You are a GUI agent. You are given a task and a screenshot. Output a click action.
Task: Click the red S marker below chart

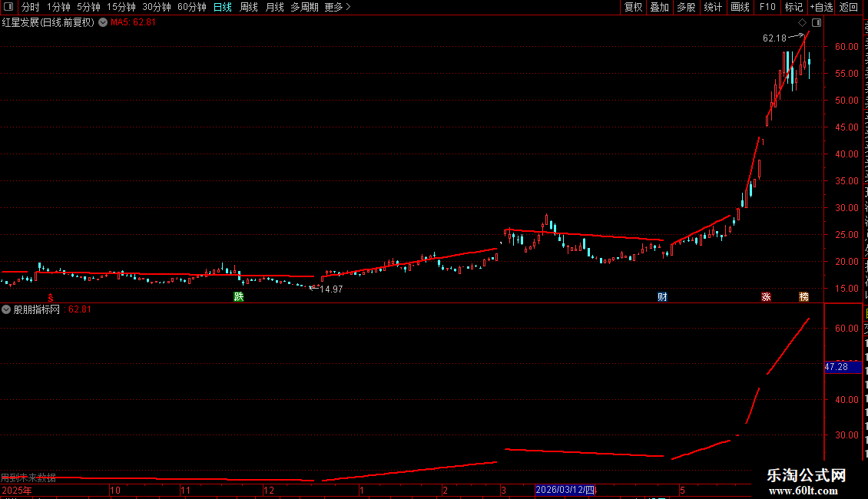(x=51, y=298)
